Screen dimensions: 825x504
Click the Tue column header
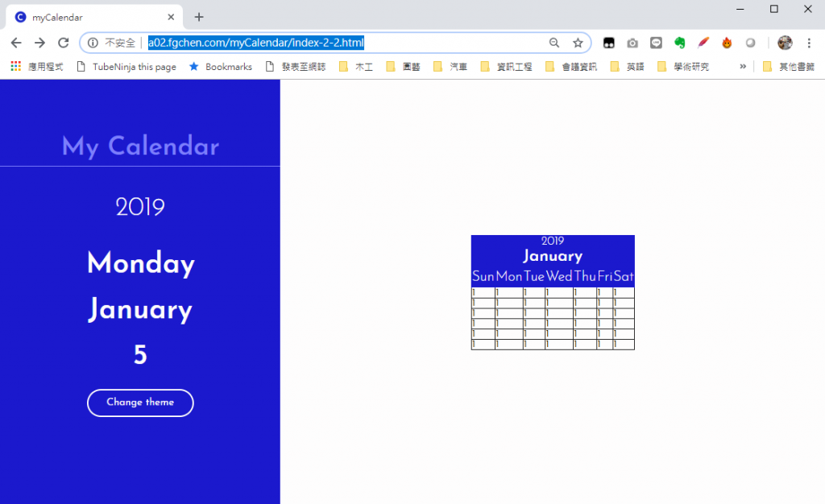click(x=534, y=276)
